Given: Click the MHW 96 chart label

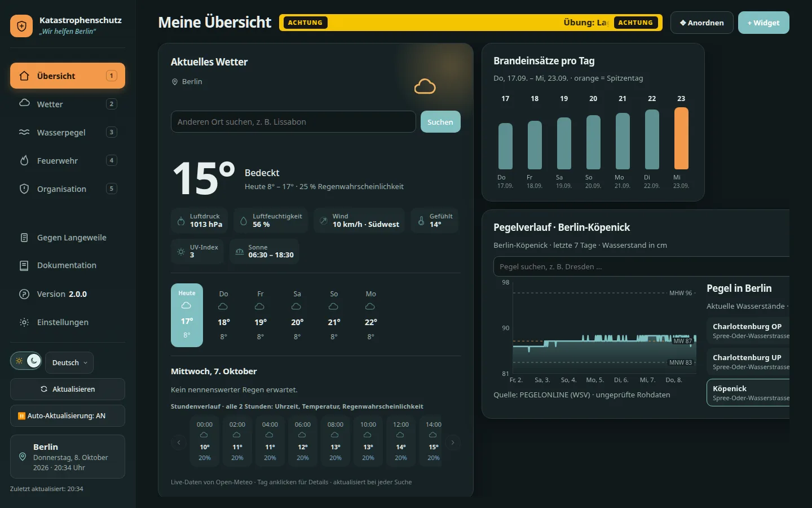Looking at the screenshot, I should point(681,293).
